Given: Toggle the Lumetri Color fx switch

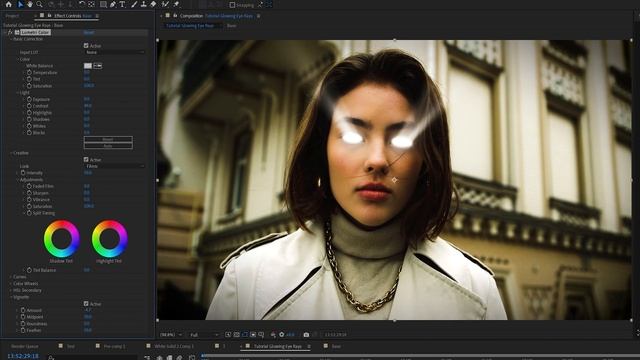Looking at the screenshot, I should coord(11,32).
